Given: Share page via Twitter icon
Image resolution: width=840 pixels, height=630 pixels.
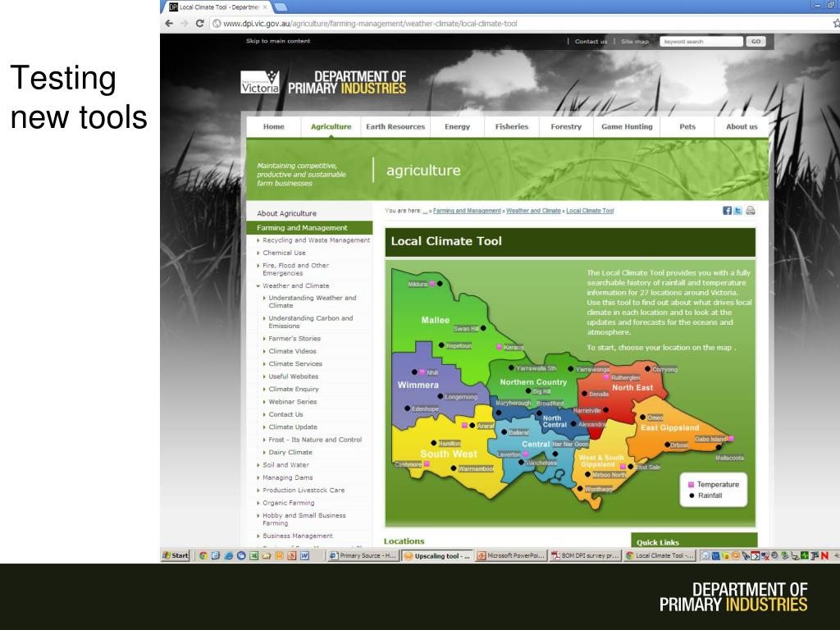Looking at the screenshot, I should (738, 211).
